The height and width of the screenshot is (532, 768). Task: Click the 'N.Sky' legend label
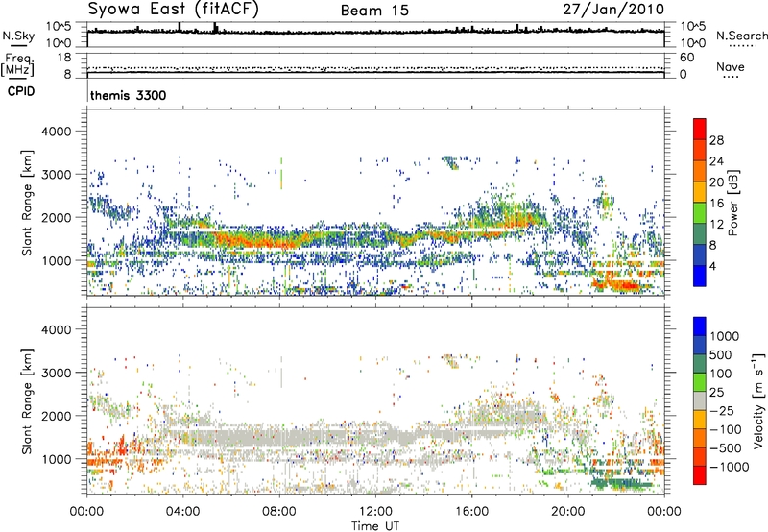[x=18, y=36]
